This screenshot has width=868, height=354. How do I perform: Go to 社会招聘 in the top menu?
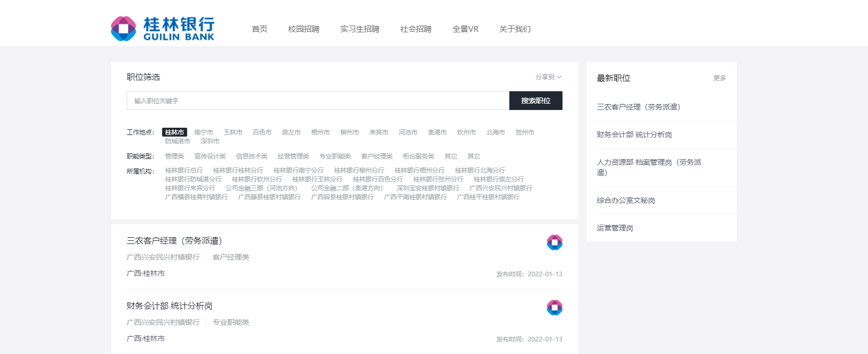tap(415, 29)
